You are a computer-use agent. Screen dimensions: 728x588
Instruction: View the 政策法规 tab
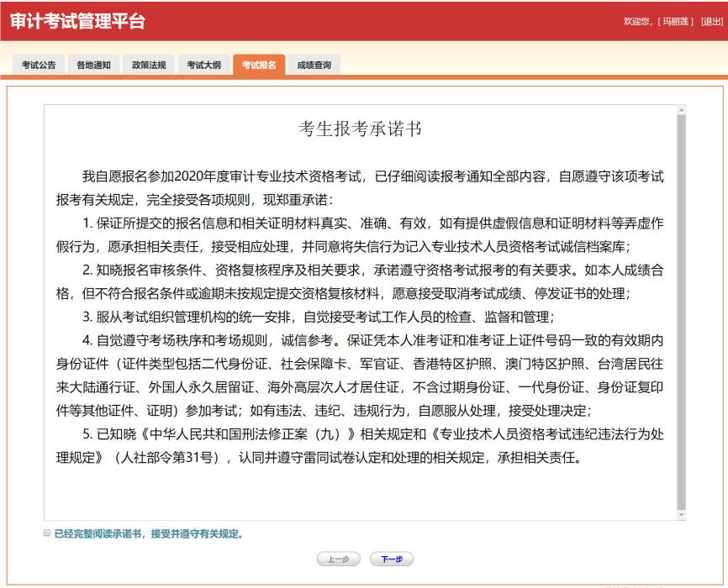148,64
